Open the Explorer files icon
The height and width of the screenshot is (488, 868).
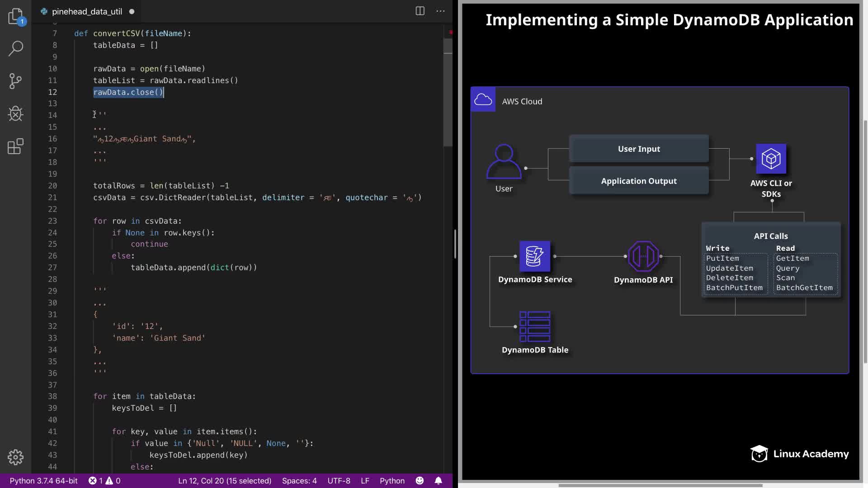click(16, 16)
